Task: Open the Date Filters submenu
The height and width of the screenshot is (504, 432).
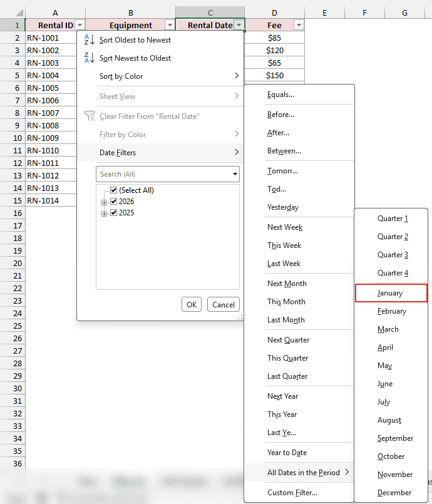Action: click(x=160, y=152)
